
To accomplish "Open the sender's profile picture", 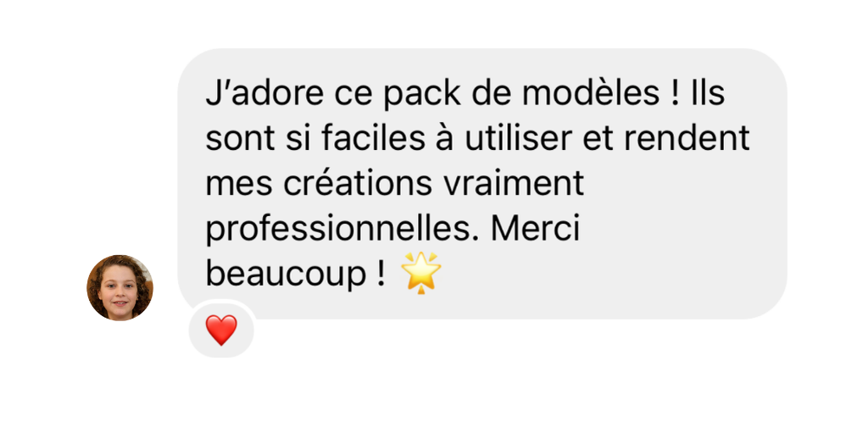I will (120, 287).
